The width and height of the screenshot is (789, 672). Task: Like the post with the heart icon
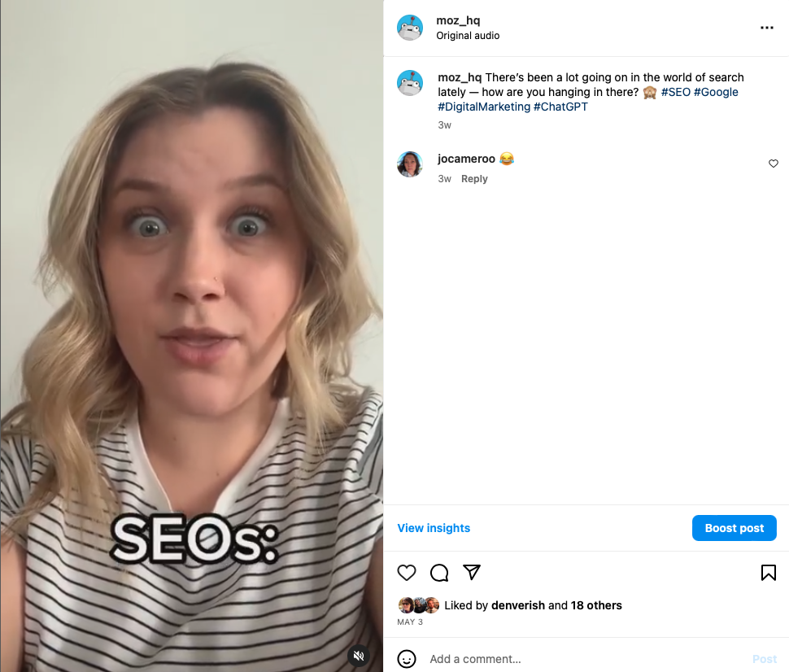click(407, 573)
